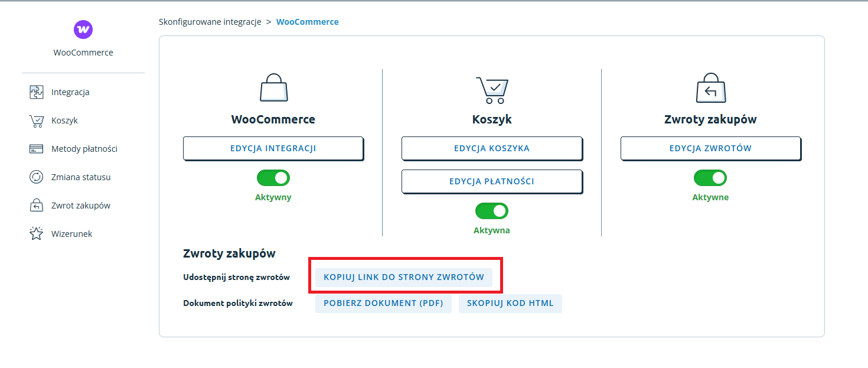Click the large shopping bag icon above WooCommerce
Viewport: 868px width, 368px height.
click(x=273, y=88)
